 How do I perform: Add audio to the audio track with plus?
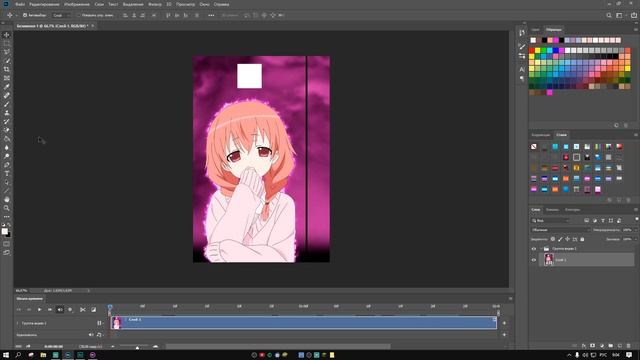tap(504, 335)
